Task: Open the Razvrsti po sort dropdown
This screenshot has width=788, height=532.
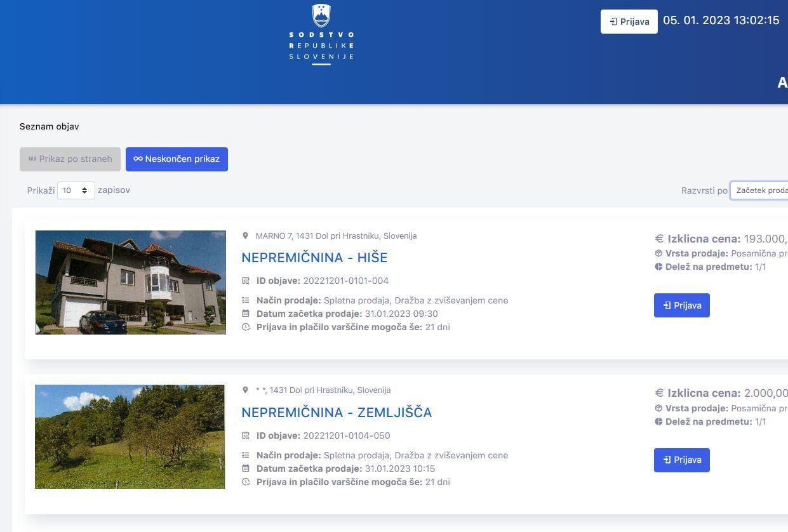Action: 762,190
